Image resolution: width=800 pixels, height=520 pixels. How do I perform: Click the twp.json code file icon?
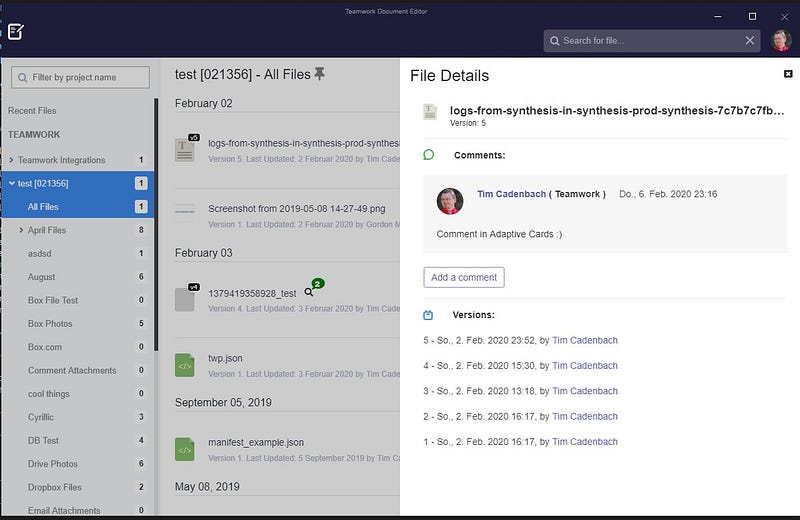[x=185, y=365]
